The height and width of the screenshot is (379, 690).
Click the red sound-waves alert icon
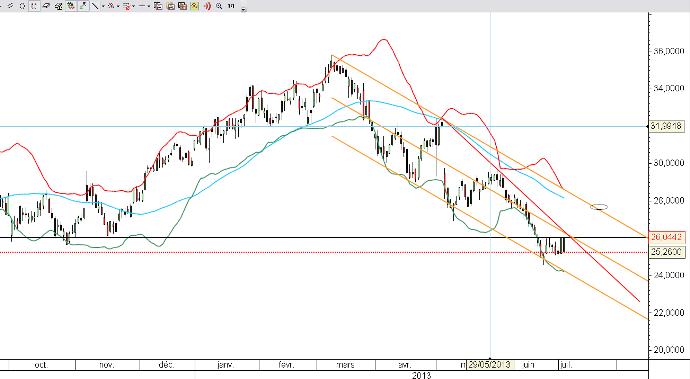pyautogui.click(x=207, y=6)
